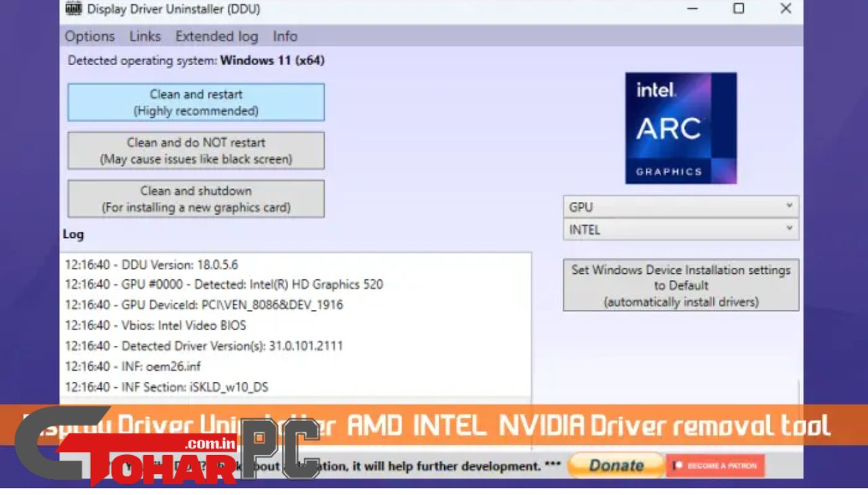Select log line Vbios: Intel Video BIOS
Viewport: 868px width, 495px height.
[155, 325]
